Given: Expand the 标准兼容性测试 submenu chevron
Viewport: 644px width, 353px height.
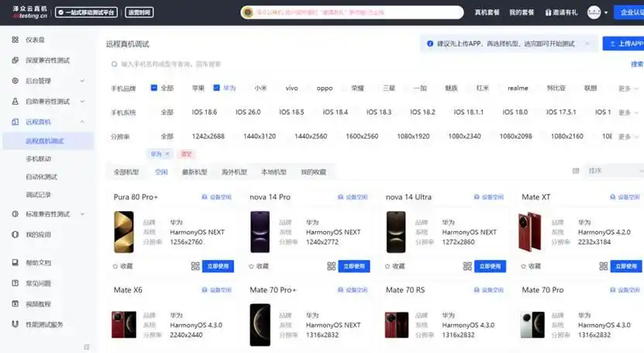Looking at the screenshot, I should pos(82,214).
